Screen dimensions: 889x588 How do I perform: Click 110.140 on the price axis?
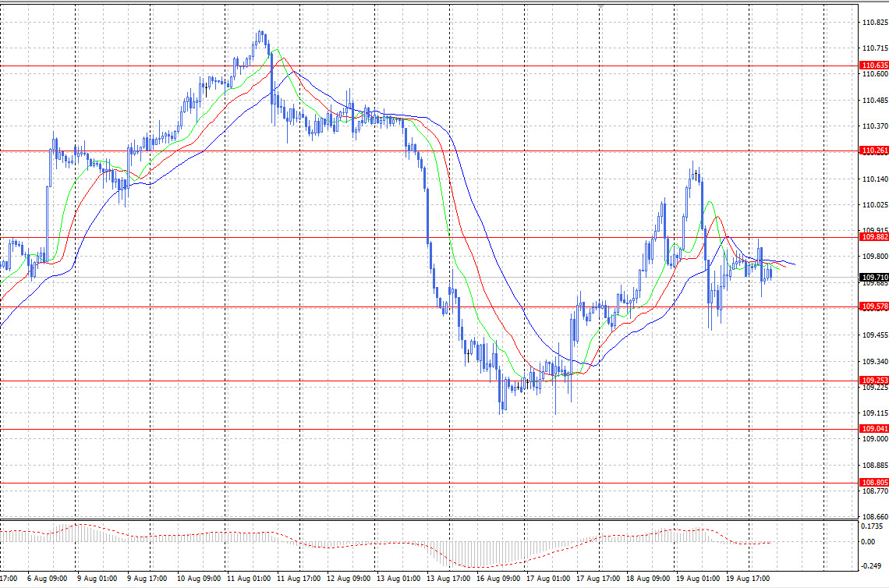875,179
